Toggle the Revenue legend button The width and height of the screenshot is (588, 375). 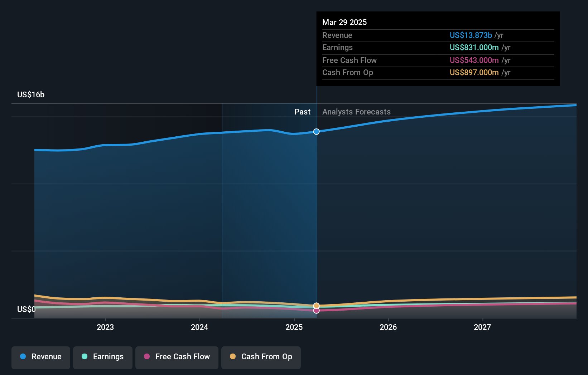[41, 357]
